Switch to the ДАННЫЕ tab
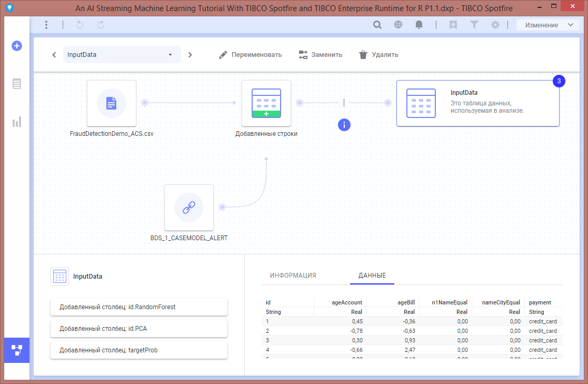The width and height of the screenshot is (588, 384). tap(372, 275)
